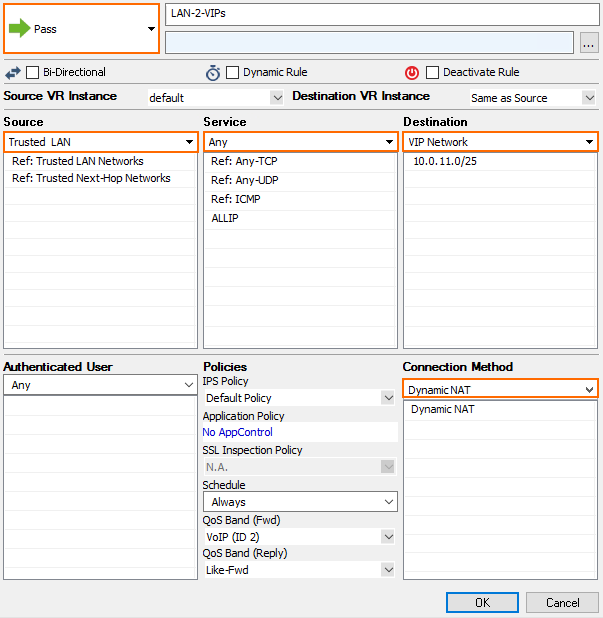Click the empty description input field
603x618 pixels.
[369, 43]
